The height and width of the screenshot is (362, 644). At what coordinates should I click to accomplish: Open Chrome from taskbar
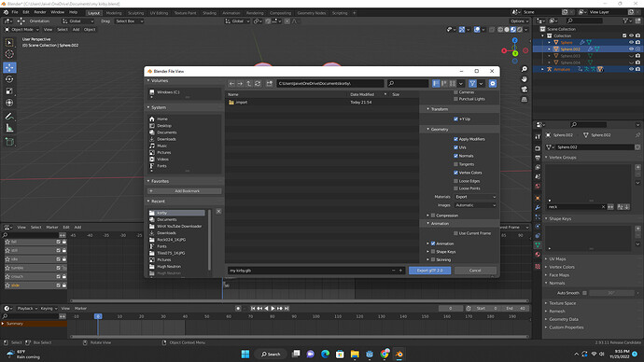click(x=385, y=354)
